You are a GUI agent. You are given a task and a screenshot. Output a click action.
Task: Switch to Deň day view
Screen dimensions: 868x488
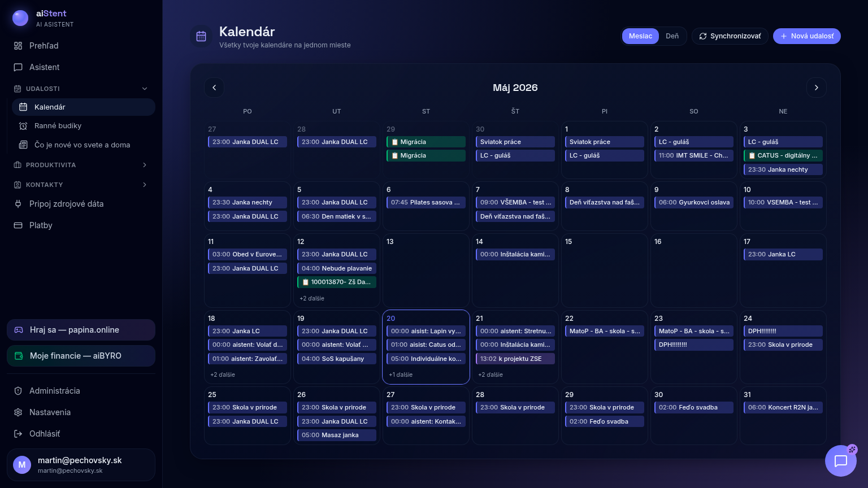(x=672, y=36)
